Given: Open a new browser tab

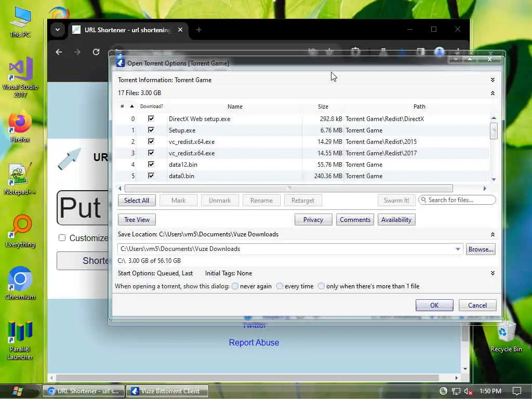Looking at the screenshot, I should coord(199,30).
